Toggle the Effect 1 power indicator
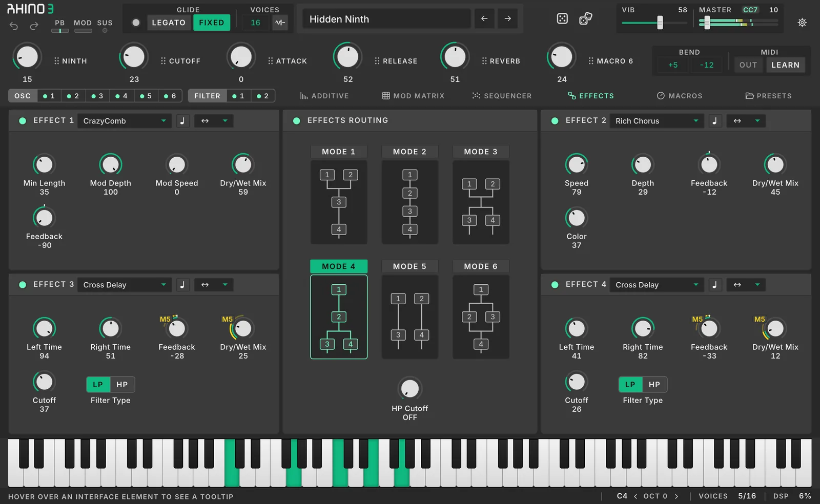Screen dimensions: 820x504 coord(23,121)
